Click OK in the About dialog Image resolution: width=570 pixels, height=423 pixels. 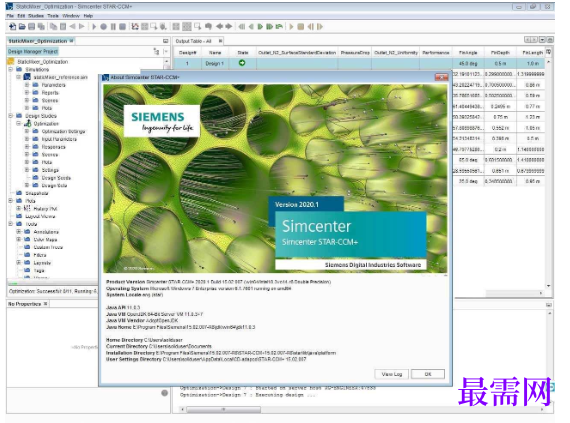[428, 374]
